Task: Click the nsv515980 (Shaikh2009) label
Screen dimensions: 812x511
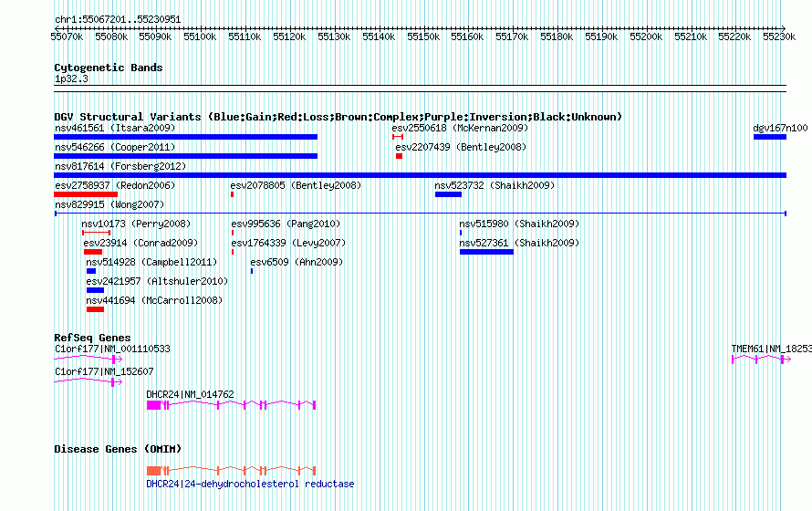Action: point(519,224)
